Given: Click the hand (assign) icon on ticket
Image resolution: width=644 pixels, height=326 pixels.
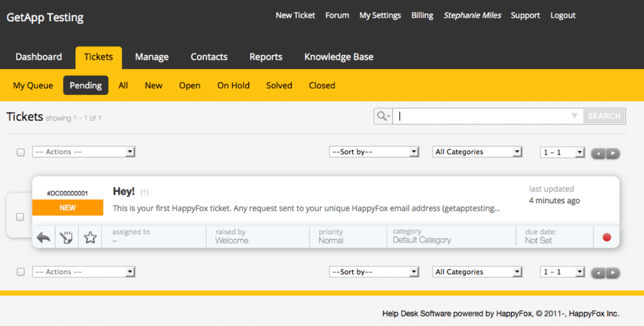Looking at the screenshot, I should point(66,237).
